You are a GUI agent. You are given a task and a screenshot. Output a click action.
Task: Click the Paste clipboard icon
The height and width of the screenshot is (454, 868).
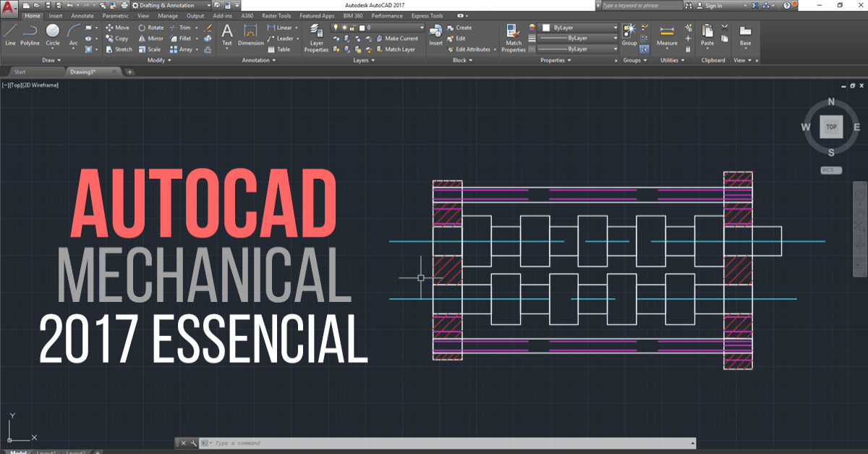pos(707,35)
